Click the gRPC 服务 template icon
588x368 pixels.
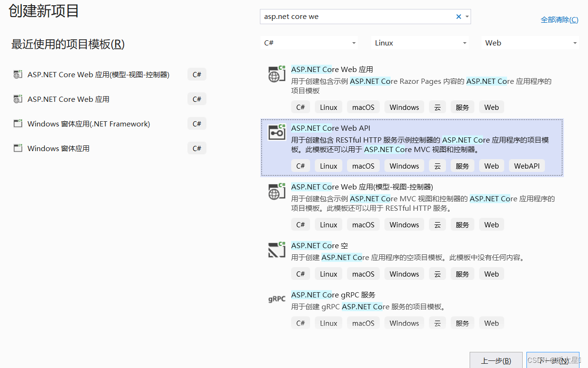[x=276, y=299]
